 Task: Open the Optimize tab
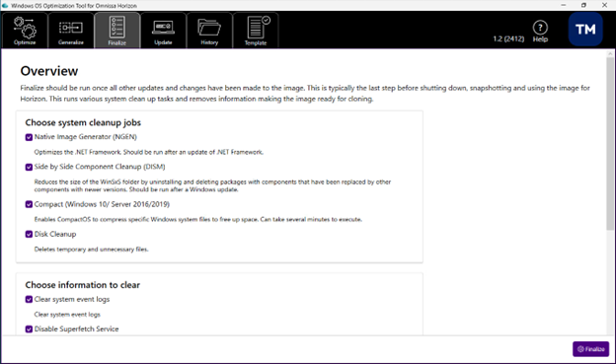pyautogui.click(x=25, y=31)
